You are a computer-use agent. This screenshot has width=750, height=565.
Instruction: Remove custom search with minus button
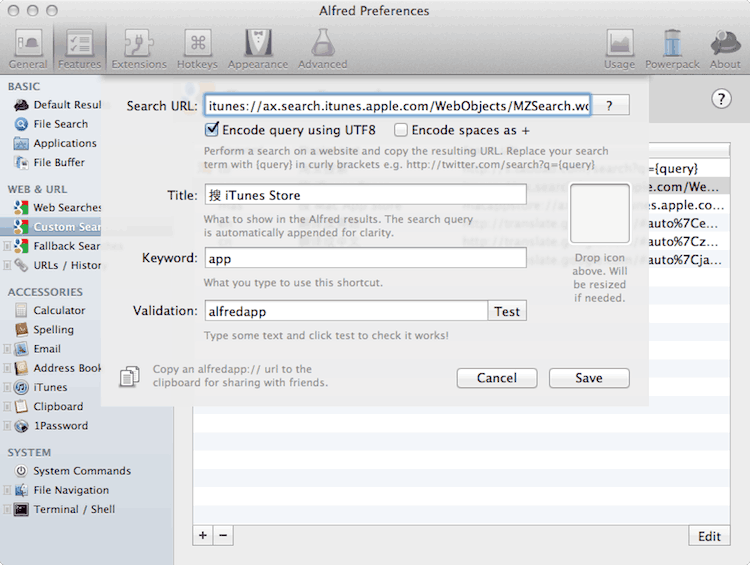tap(223, 535)
